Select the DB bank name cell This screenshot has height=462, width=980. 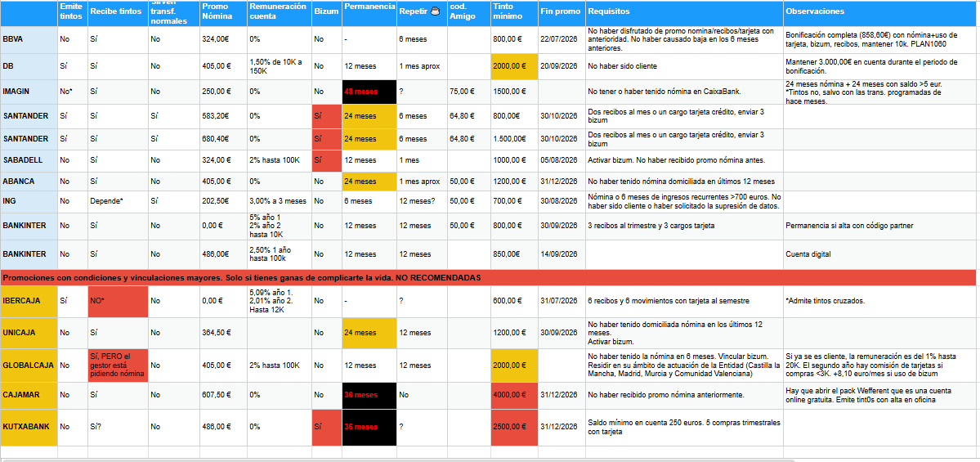pyautogui.click(x=29, y=66)
